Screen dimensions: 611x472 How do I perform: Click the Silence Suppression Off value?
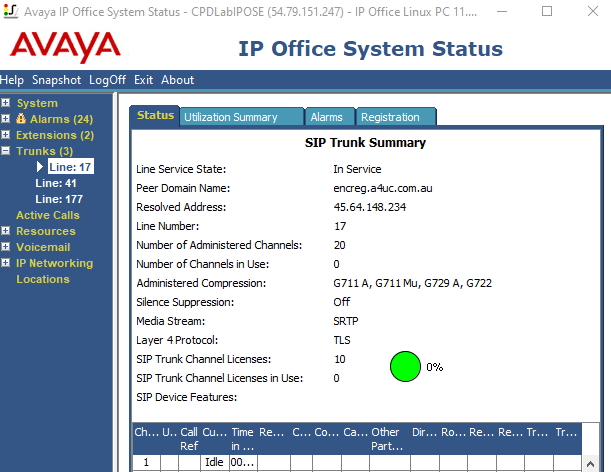point(341,302)
